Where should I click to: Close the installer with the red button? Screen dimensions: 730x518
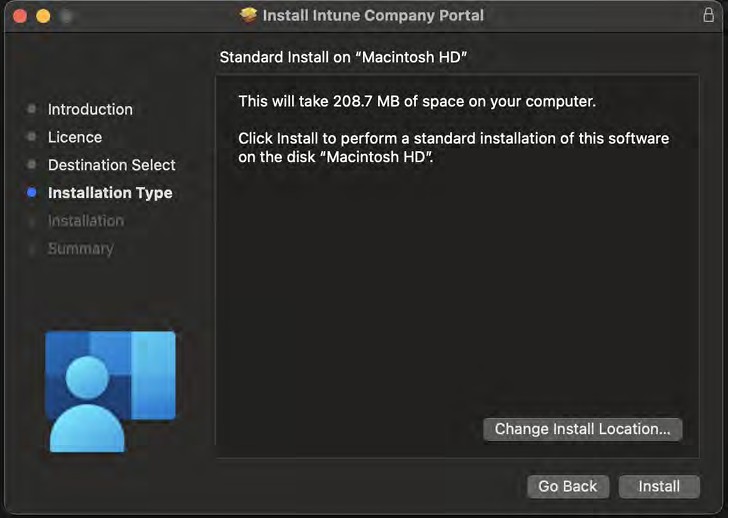[20, 16]
